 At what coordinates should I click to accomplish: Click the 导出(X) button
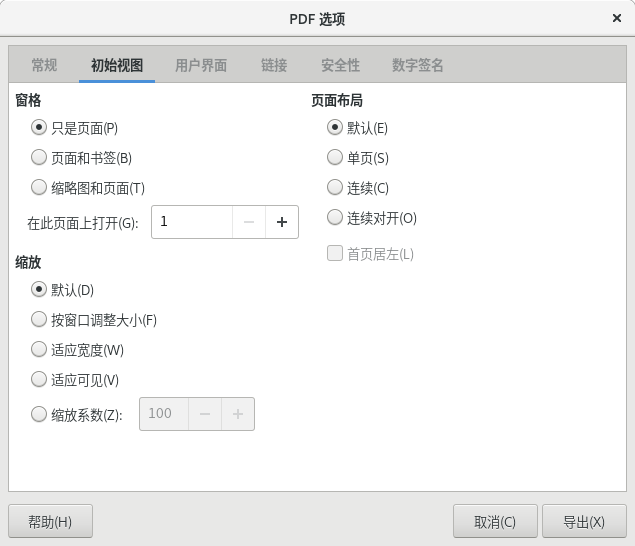pyautogui.click(x=584, y=521)
